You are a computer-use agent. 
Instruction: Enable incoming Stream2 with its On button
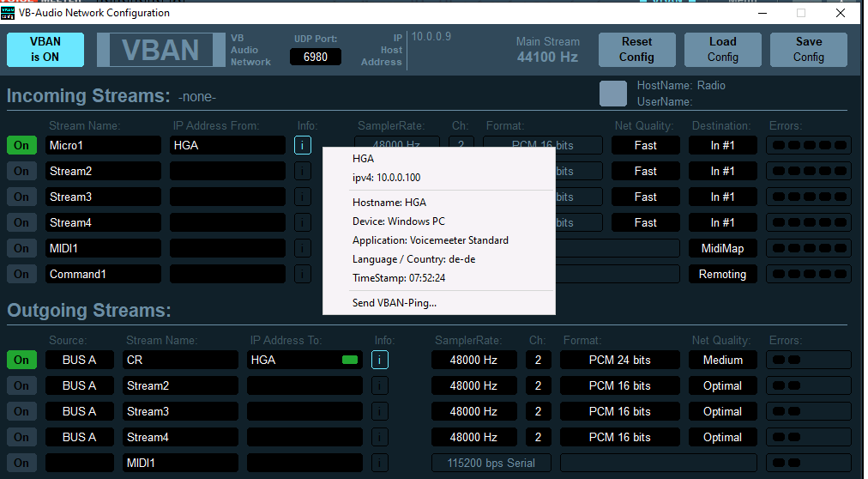pos(21,171)
